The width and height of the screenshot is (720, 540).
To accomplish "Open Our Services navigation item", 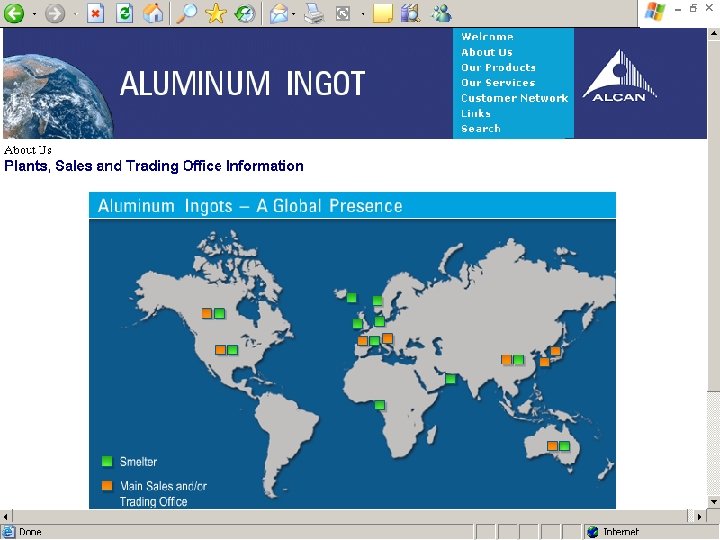I will click(498, 83).
